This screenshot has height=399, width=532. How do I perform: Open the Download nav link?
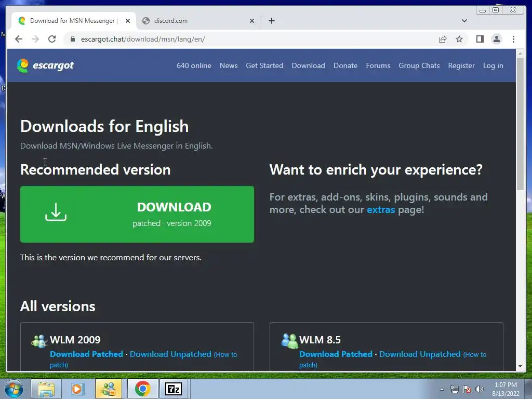(x=308, y=65)
